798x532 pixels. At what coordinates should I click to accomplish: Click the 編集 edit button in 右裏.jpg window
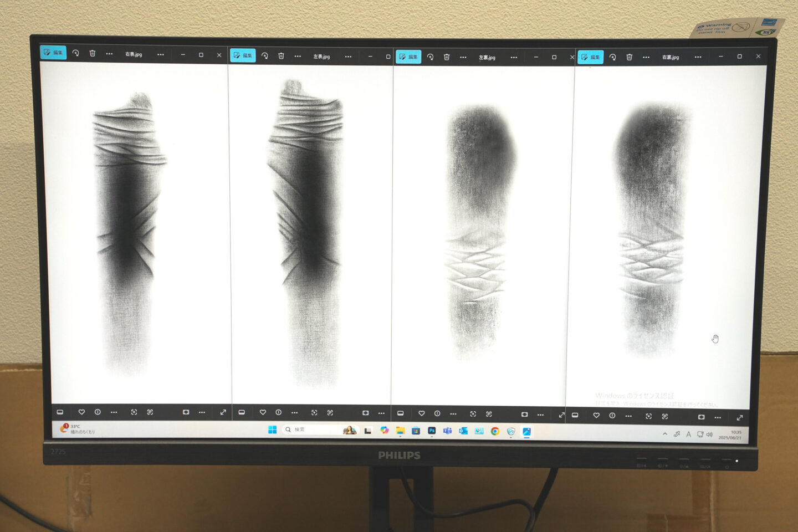pyautogui.click(x=590, y=57)
